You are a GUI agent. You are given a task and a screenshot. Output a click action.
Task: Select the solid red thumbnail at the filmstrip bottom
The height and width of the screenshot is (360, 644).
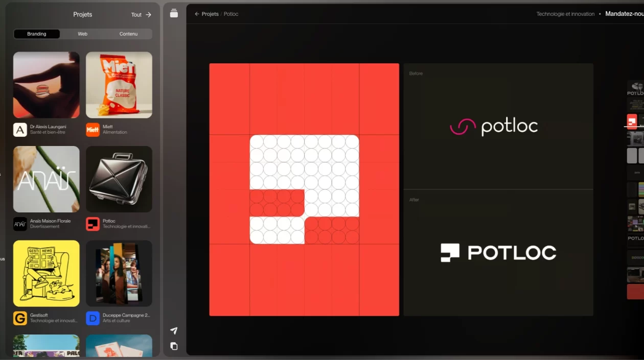click(x=635, y=292)
